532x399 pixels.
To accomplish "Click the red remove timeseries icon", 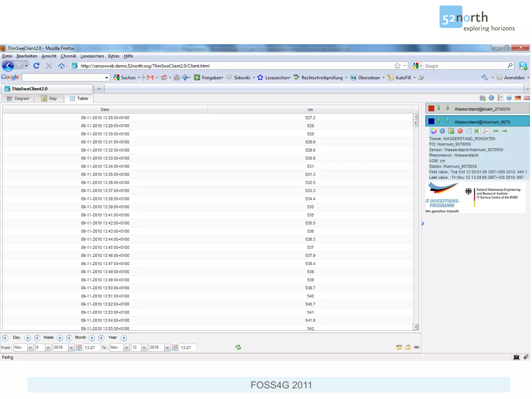I will click(x=460, y=131).
